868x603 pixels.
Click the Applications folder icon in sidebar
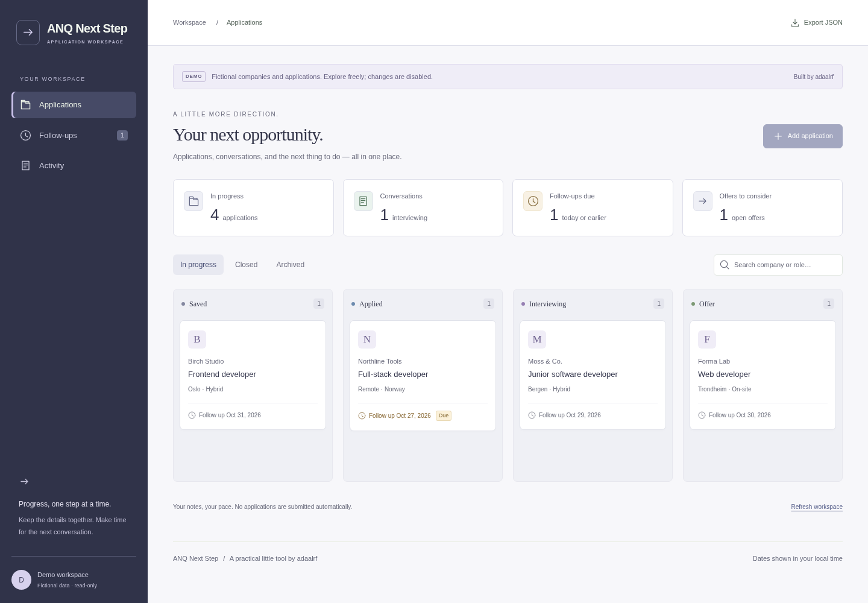[x=25, y=105]
